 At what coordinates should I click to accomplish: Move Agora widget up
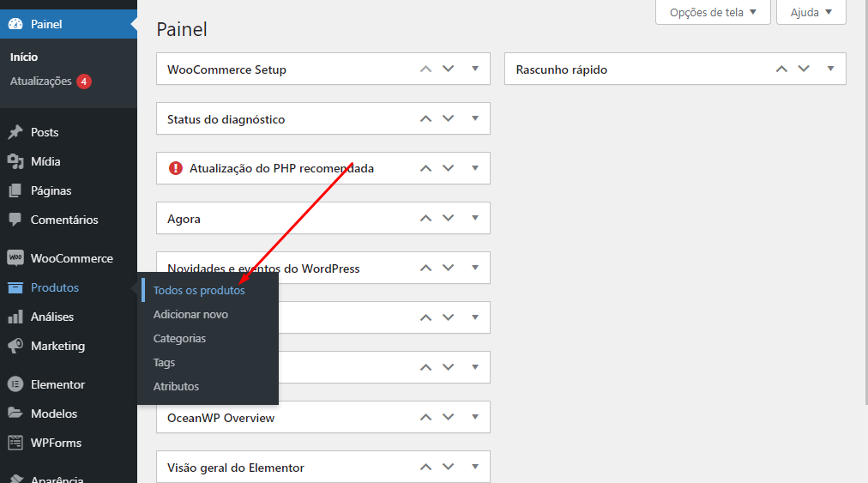point(425,218)
